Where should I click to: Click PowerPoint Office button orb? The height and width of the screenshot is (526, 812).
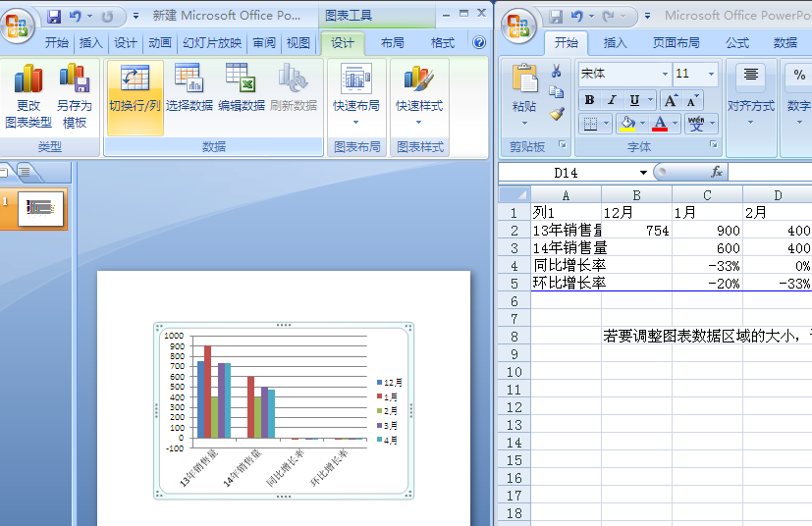[18, 25]
